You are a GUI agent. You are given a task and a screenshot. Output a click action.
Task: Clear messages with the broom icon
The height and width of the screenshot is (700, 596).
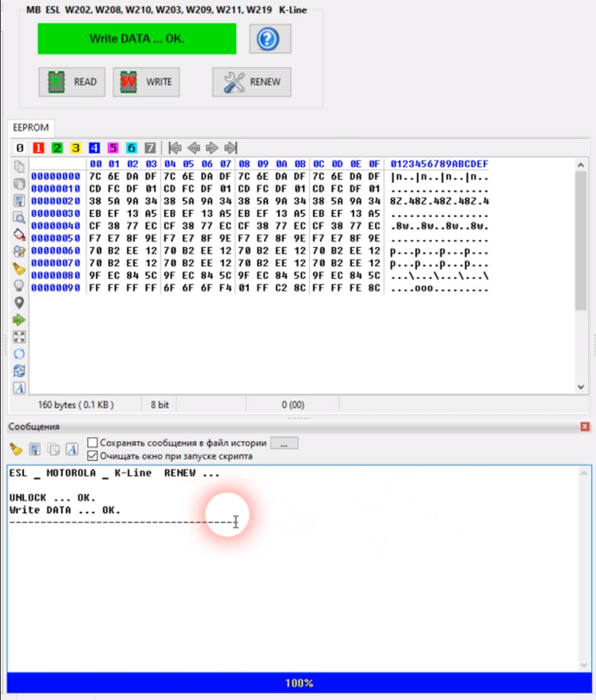16,449
